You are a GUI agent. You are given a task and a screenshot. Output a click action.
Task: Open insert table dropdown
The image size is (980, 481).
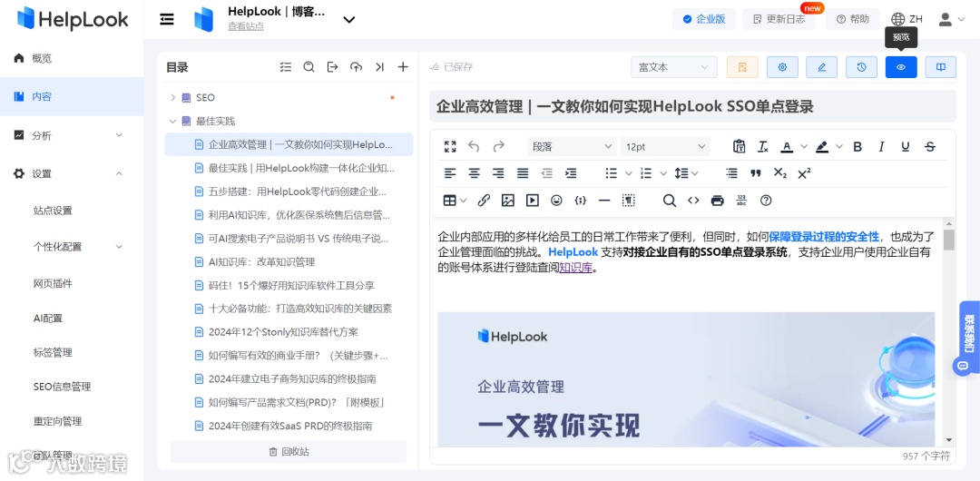(455, 201)
